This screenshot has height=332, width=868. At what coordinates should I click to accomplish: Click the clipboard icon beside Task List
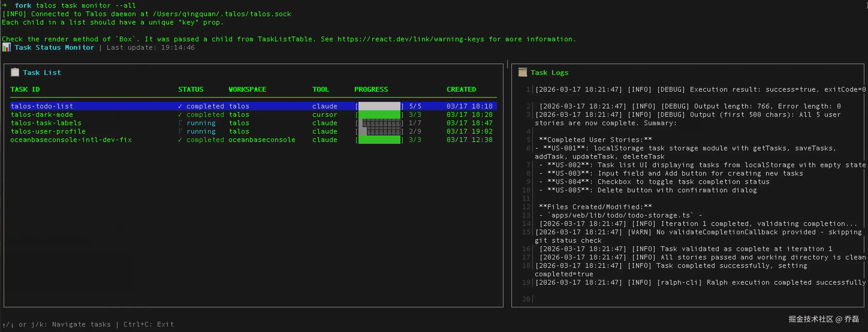(x=15, y=73)
